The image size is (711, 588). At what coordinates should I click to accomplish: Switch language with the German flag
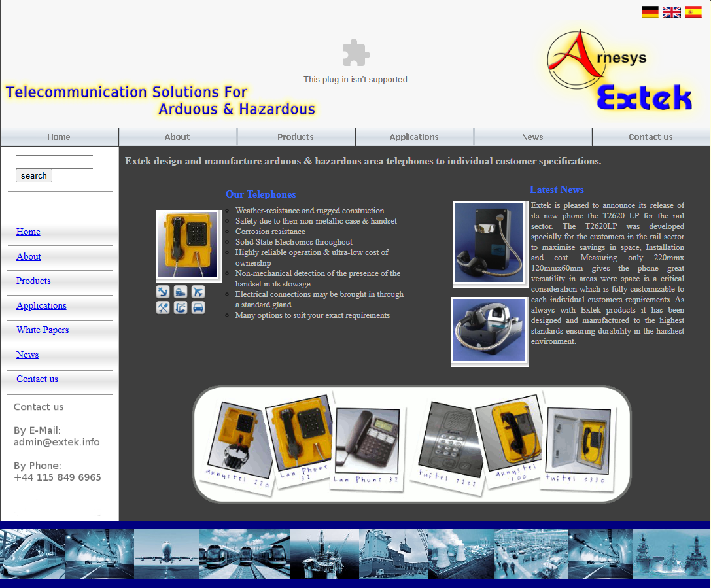click(650, 12)
